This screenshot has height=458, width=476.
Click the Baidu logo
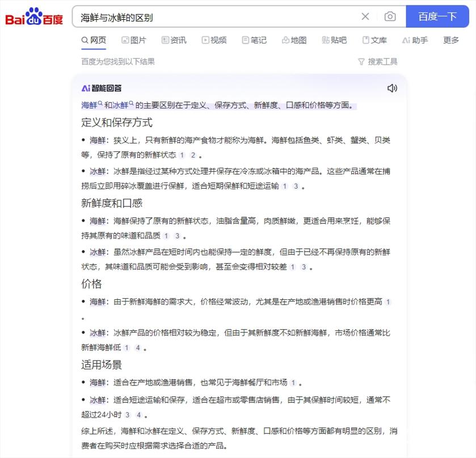34,17
